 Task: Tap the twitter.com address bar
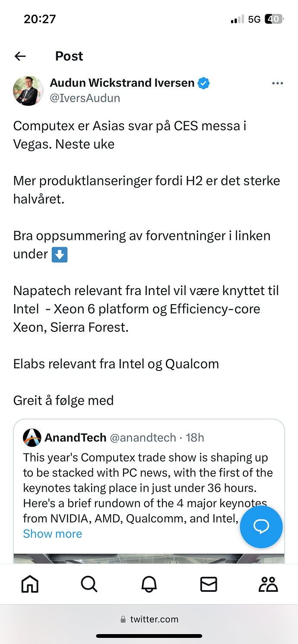point(149,619)
